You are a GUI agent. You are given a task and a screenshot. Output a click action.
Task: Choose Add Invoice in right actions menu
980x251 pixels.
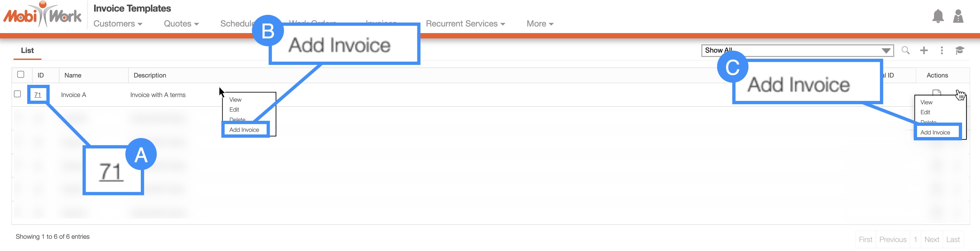(935, 132)
